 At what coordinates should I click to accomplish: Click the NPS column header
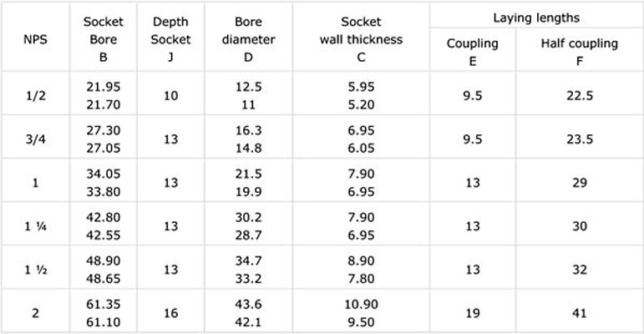tap(35, 39)
